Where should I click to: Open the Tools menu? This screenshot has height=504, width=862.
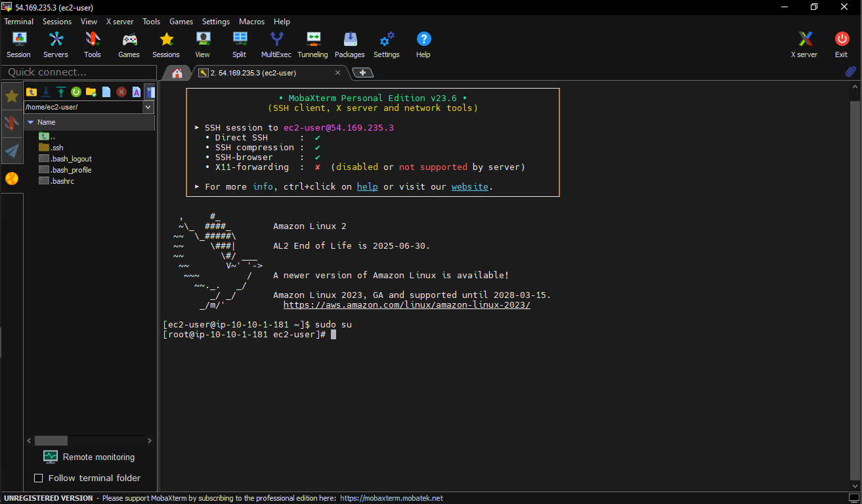[151, 22]
